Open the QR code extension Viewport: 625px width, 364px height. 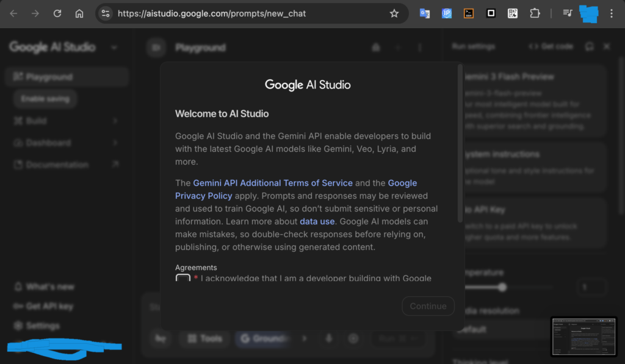coord(513,13)
